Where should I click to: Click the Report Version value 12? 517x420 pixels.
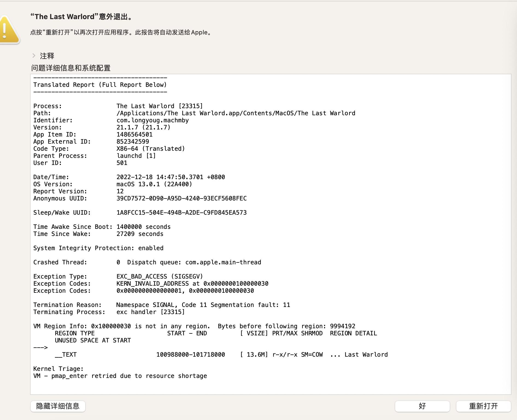[120, 191]
